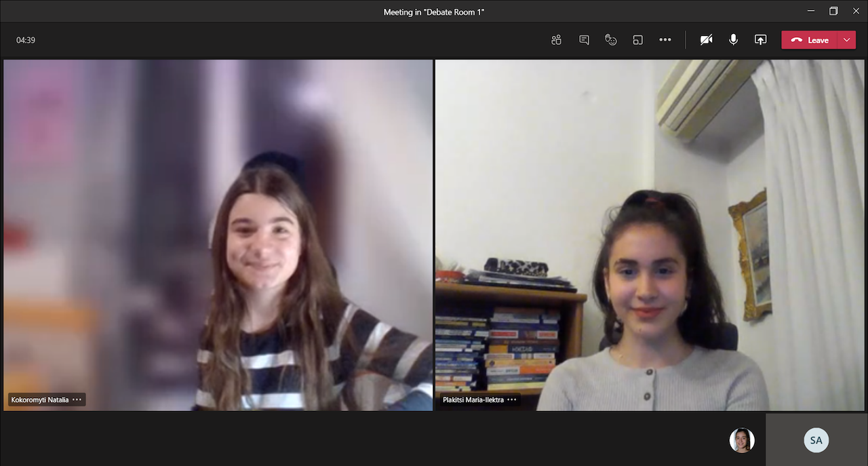Open the reactions menu

click(x=611, y=39)
